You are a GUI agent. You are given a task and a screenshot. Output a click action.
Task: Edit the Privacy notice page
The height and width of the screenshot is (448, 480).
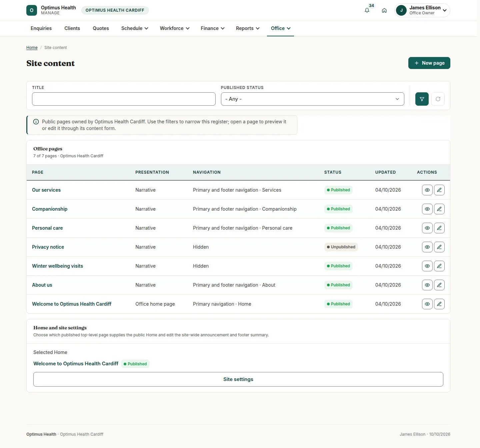tap(439, 247)
